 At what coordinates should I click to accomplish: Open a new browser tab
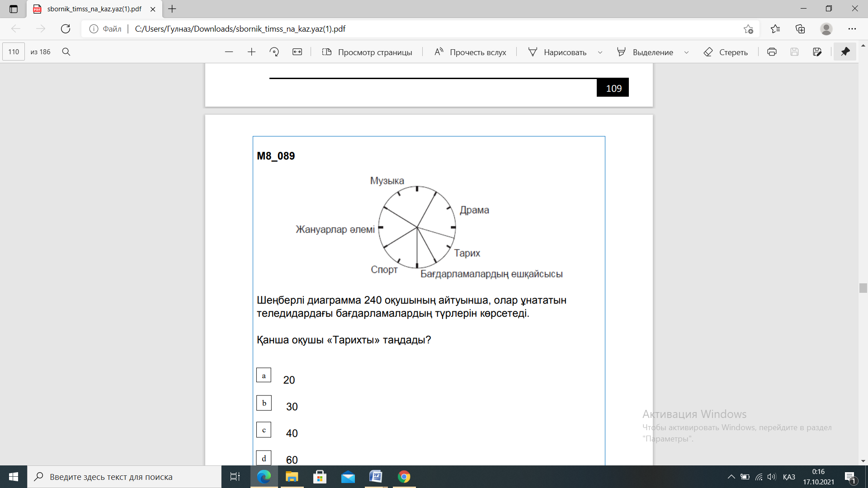coord(172,9)
